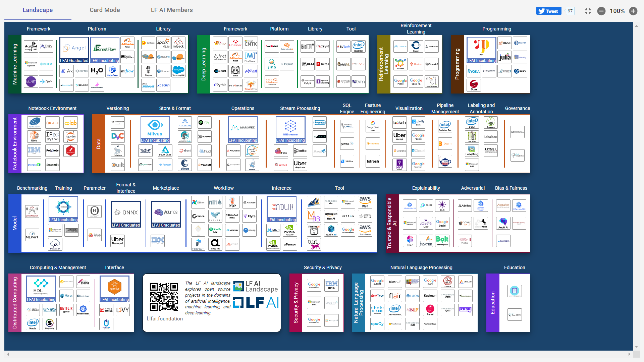Click the spaCy NLP icon
This screenshot has height=362, width=644.
click(377, 324)
